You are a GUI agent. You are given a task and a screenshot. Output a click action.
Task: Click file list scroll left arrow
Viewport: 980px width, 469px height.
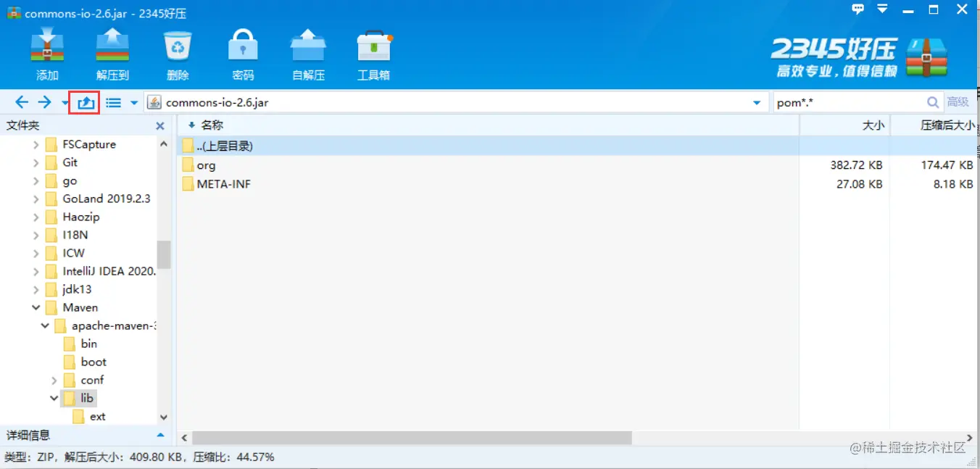coord(184,438)
